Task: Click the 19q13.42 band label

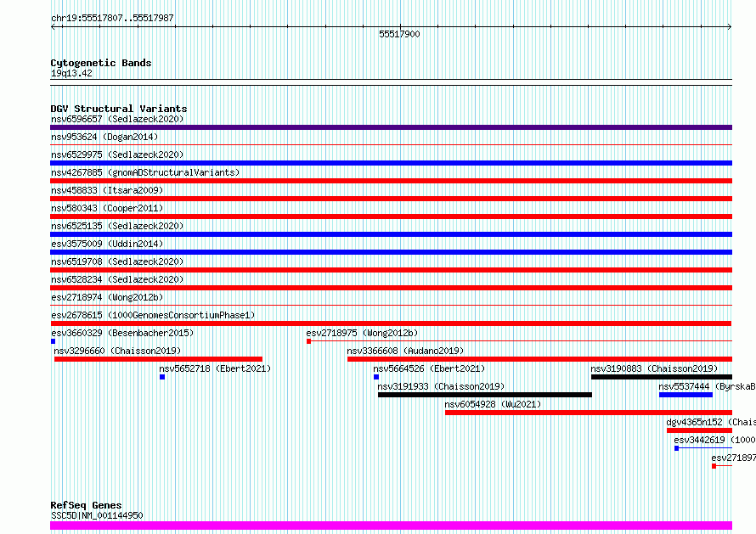Action: point(71,73)
